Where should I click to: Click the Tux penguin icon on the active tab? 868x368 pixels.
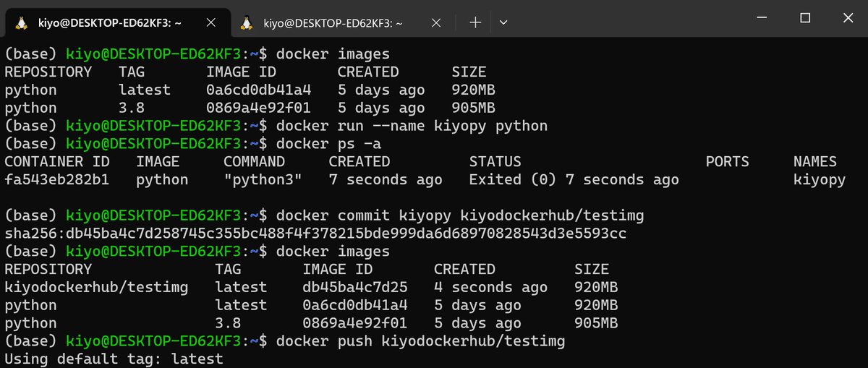pyautogui.click(x=21, y=22)
